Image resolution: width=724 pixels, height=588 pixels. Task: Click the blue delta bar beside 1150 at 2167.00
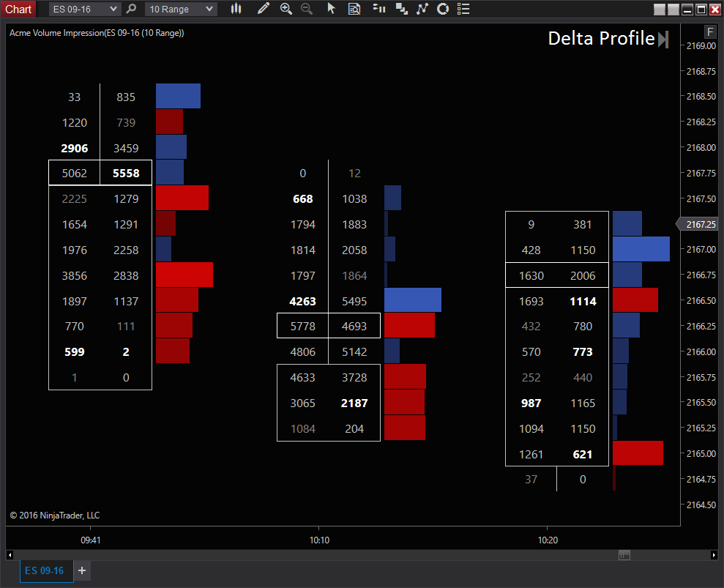pyautogui.click(x=641, y=249)
